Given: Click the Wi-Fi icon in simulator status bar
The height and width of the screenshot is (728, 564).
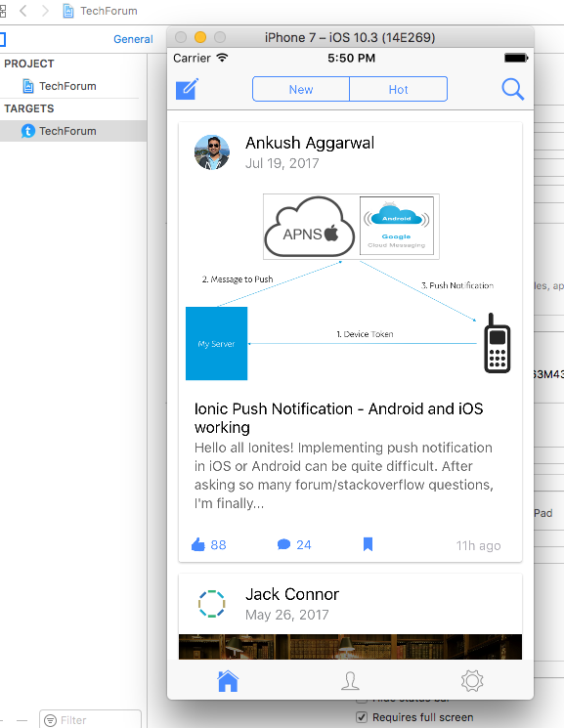Looking at the screenshot, I should [223, 58].
